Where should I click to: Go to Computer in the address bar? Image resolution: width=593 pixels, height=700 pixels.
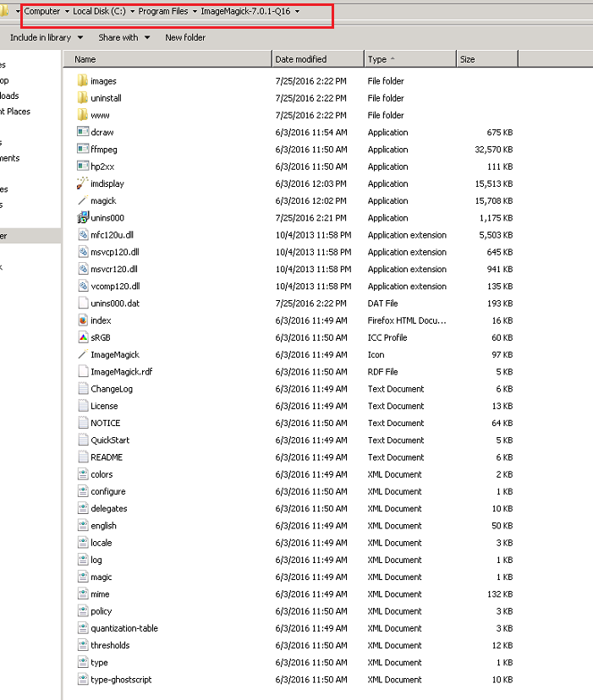point(42,11)
